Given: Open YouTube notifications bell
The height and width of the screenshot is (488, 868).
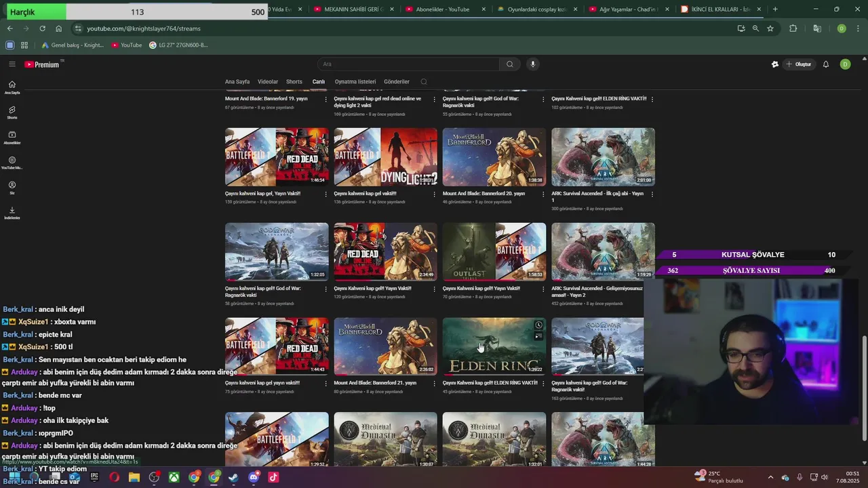Looking at the screenshot, I should (826, 64).
